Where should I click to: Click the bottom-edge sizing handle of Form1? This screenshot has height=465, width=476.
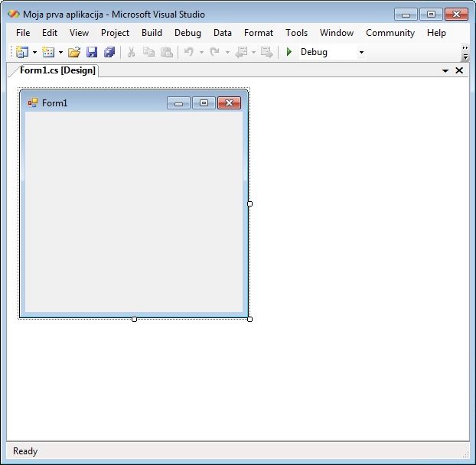click(134, 319)
